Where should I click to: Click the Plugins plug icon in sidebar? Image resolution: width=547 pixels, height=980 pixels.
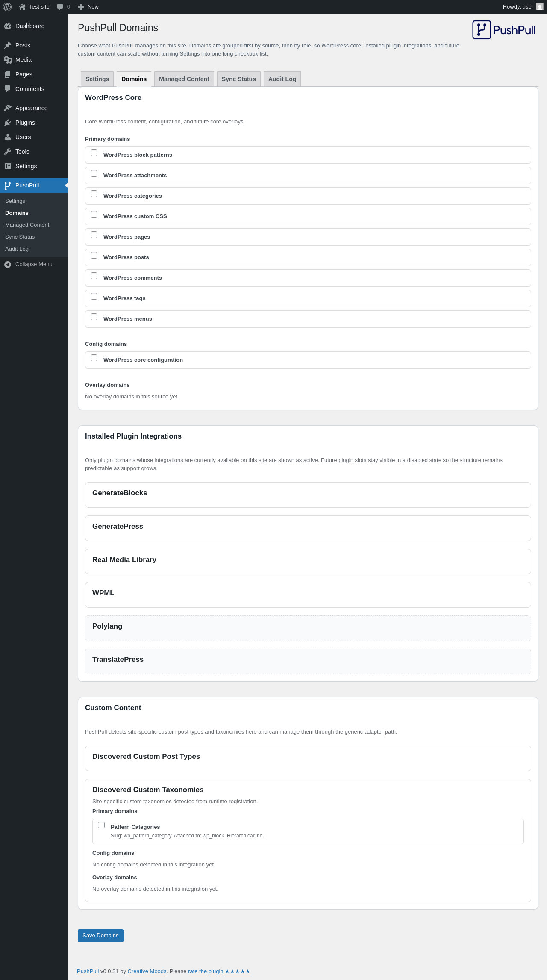[8, 123]
